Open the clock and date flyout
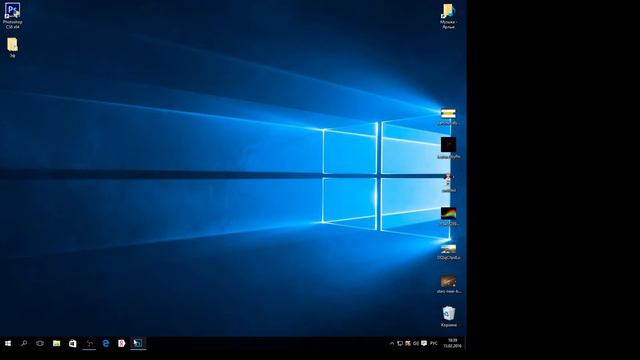 click(x=452, y=343)
